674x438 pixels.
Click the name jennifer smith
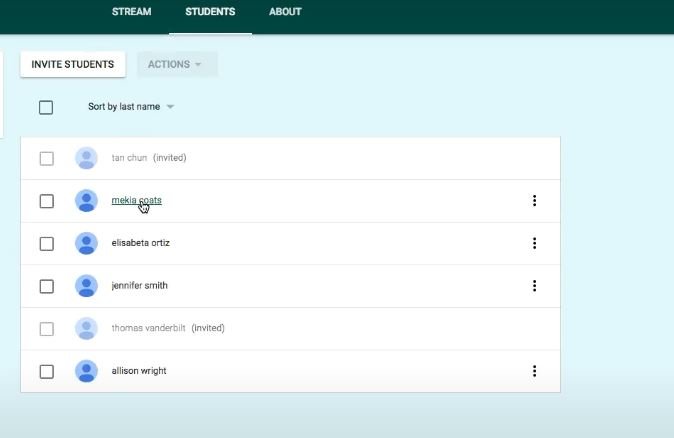tap(139, 285)
